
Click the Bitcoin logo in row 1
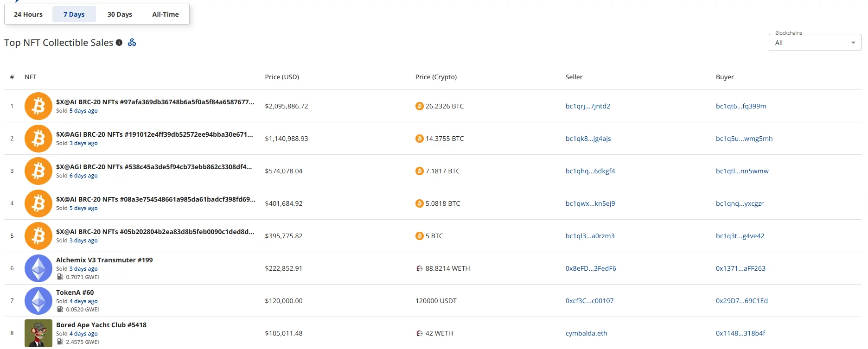coord(38,106)
